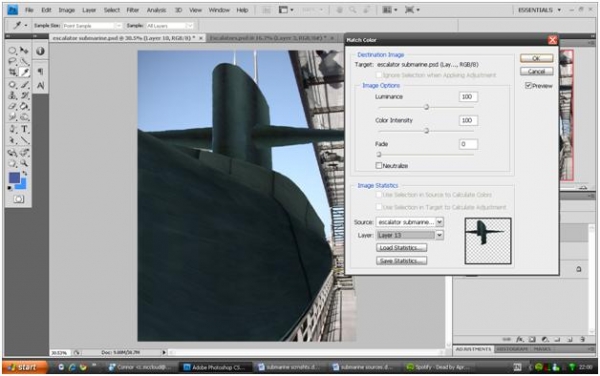The width and height of the screenshot is (600, 376).
Task: Select the Paint Bucket tool
Action: tap(24, 106)
